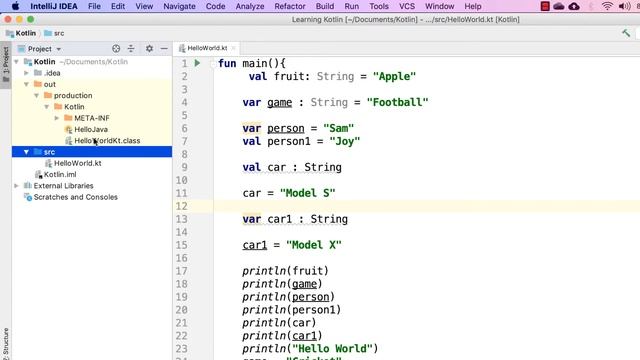Select Kotlin.iml in project tree
The image size is (640, 360).
[60, 175]
